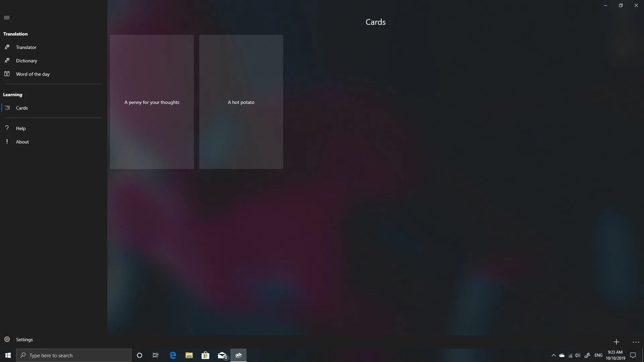This screenshot has height=362, width=644.
Task: Open Word of the day
Action: tap(54, 74)
